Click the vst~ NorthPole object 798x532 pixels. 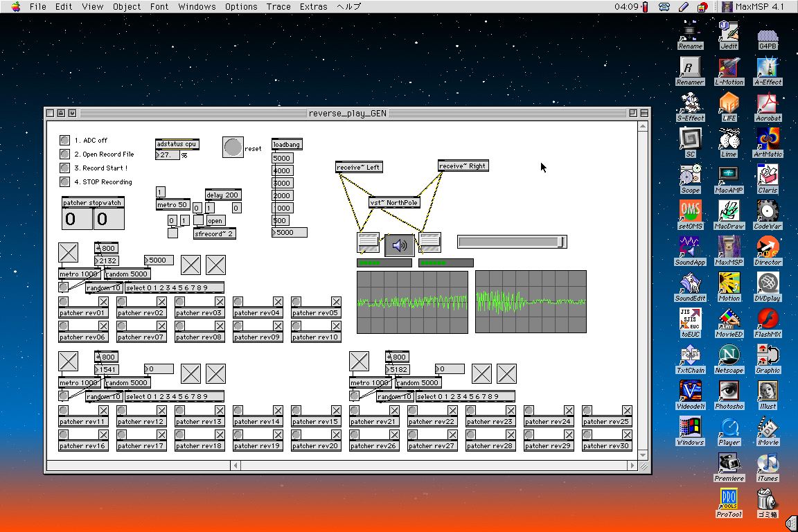(x=394, y=203)
